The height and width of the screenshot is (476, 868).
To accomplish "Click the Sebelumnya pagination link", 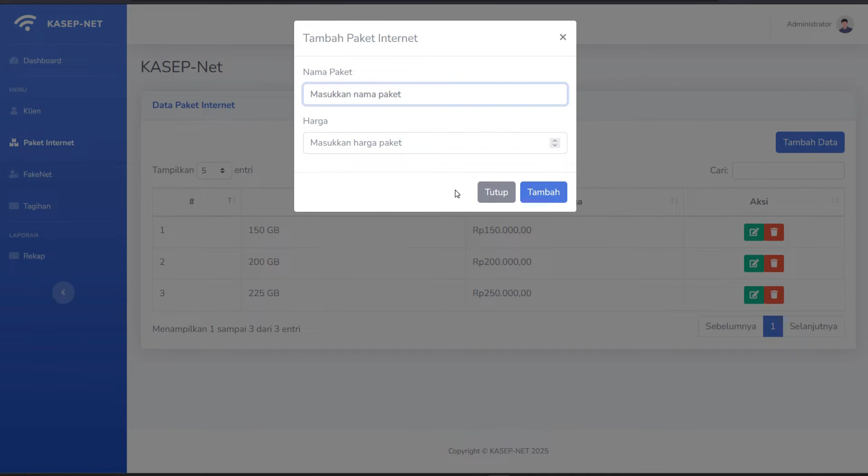I will (730, 327).
